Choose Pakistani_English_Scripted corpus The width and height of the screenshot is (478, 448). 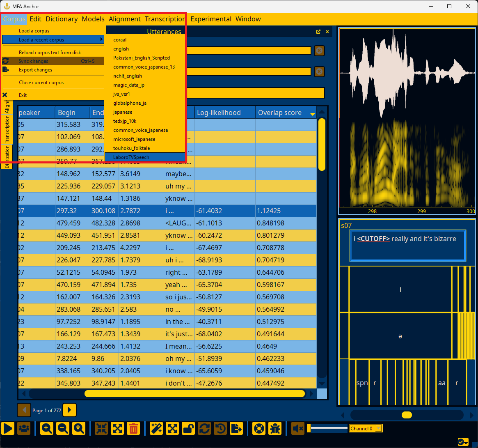145,58
